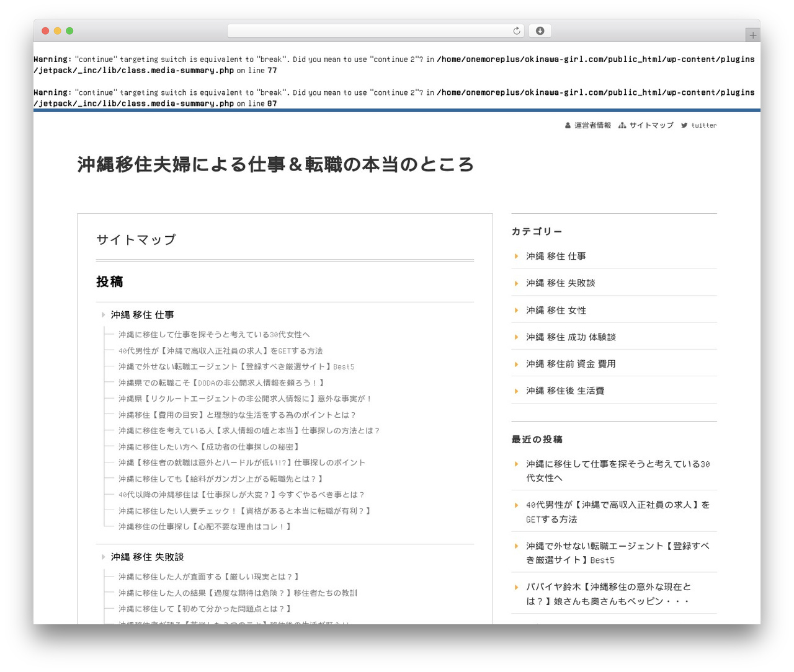Open post 沖縄に移住したい人要チェック！【資格があると
This screenshot has width=794, height=672.
click(x=244, y=511)
